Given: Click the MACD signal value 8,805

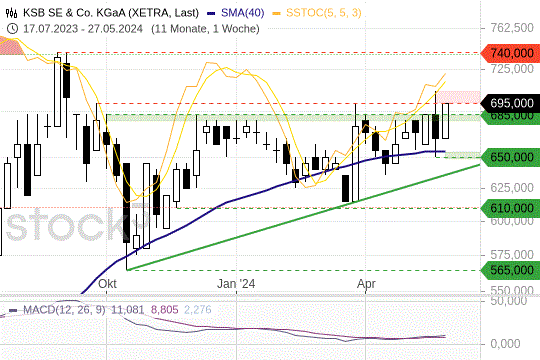Looking at the screenshot, I should pos(165,310).
